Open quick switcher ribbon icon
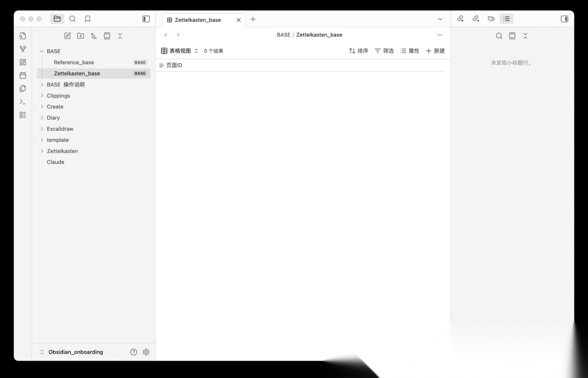Viewport: 588px width, 378px height. tap(23, 35)
